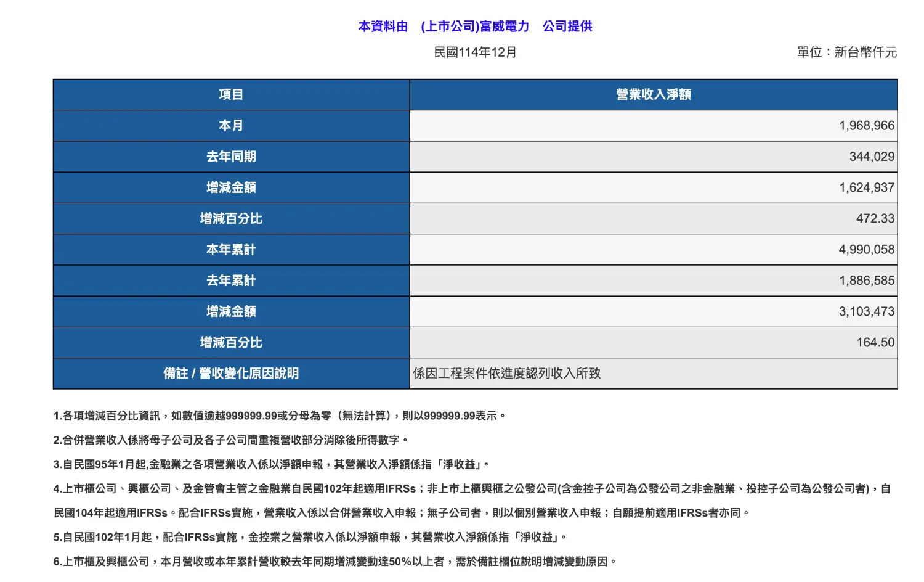This screenshot has width=924, height=582.
Task: Click the blue 富威電力 company title text
Action: [x=475, y=27]
